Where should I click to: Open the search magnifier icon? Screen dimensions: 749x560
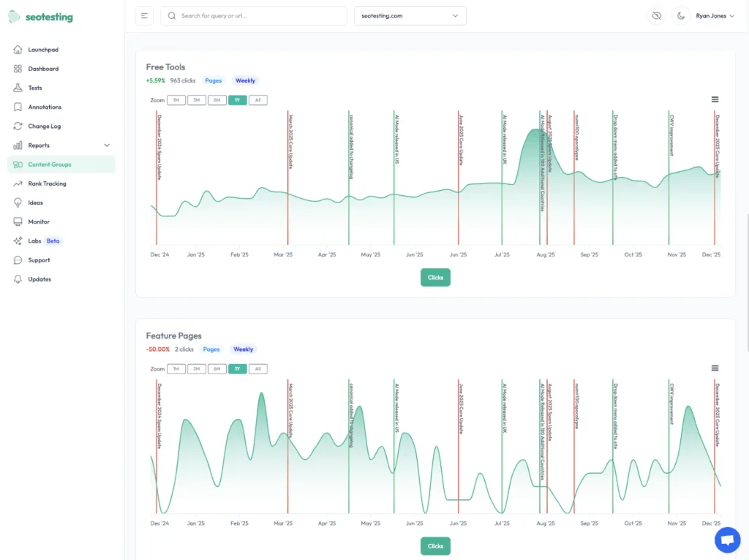pos(170,15)
